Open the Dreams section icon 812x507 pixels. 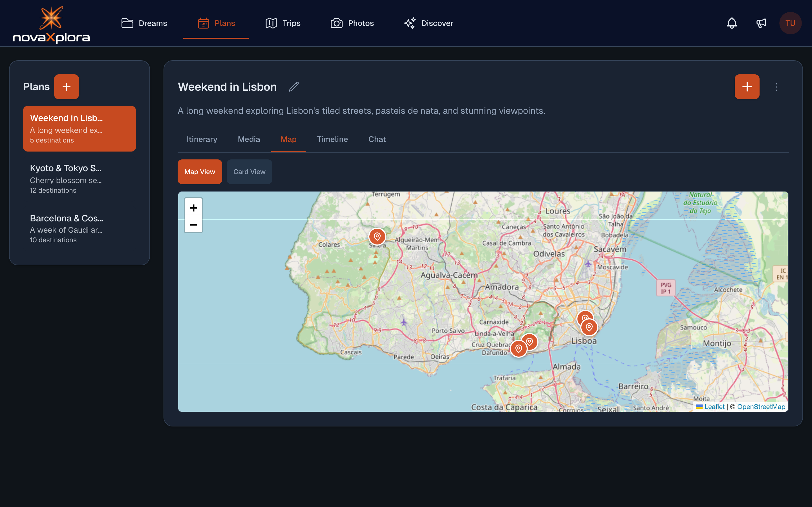(127, 23)
